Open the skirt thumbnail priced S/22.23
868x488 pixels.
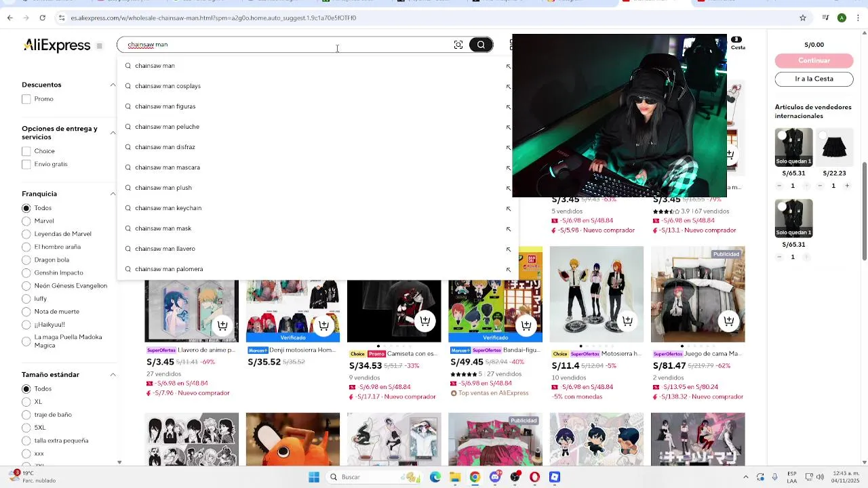pyautogui.click(x=834, y=147)
